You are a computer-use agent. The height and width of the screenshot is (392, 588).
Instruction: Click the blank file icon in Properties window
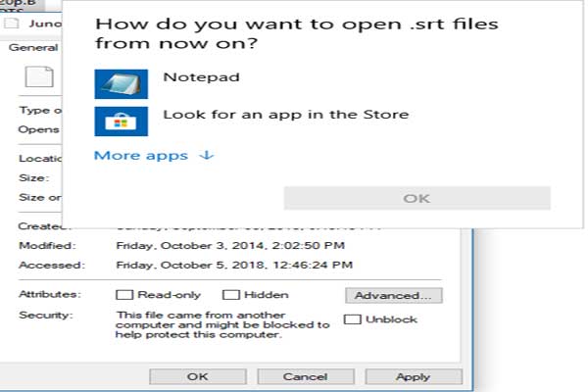pyautogui.click(x=39, y=76)
